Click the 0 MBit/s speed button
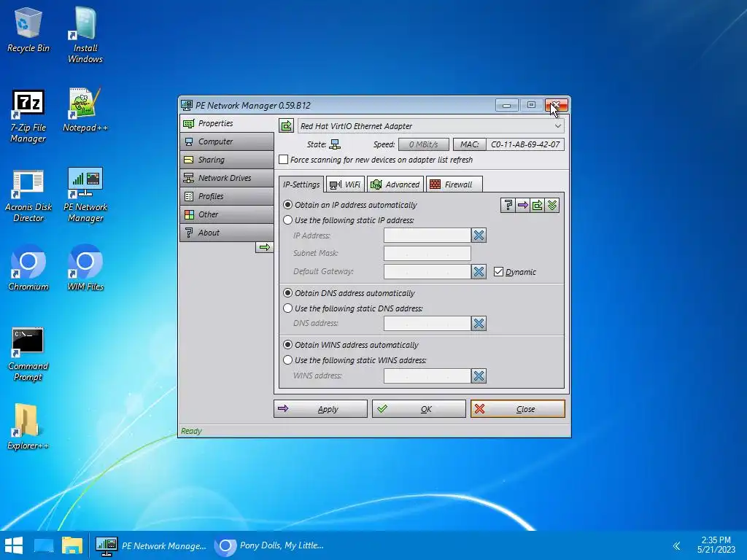Viewport: 747px width, 560px height. click(424, 144)
